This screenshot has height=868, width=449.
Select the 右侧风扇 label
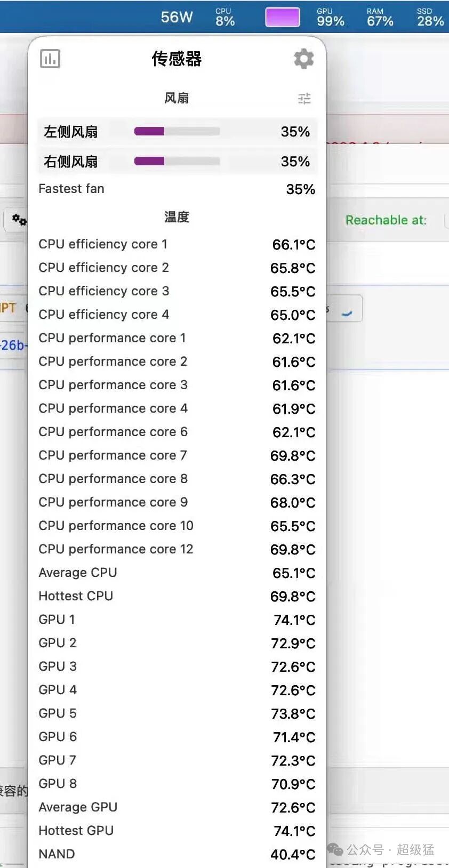(x=71, y=162)
